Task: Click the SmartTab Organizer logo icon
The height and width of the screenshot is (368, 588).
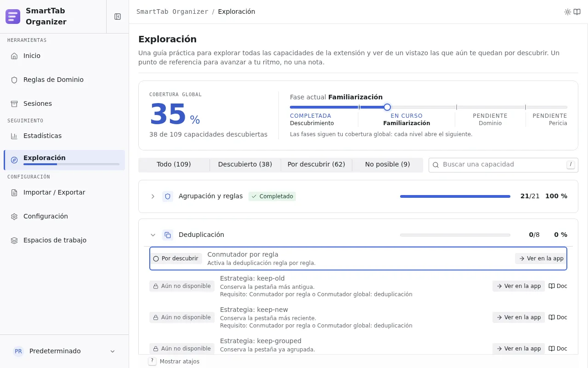Action: click(13, 17)
